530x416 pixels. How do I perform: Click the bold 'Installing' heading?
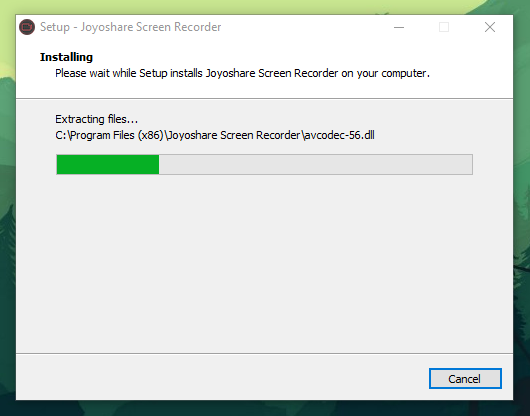[x=66, y=57]
